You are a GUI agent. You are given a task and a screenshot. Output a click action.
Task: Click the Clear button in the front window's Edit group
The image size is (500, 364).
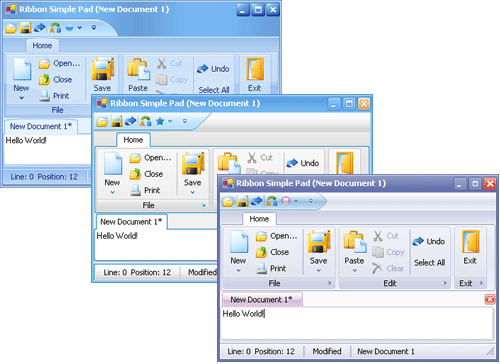coord(388,268)
